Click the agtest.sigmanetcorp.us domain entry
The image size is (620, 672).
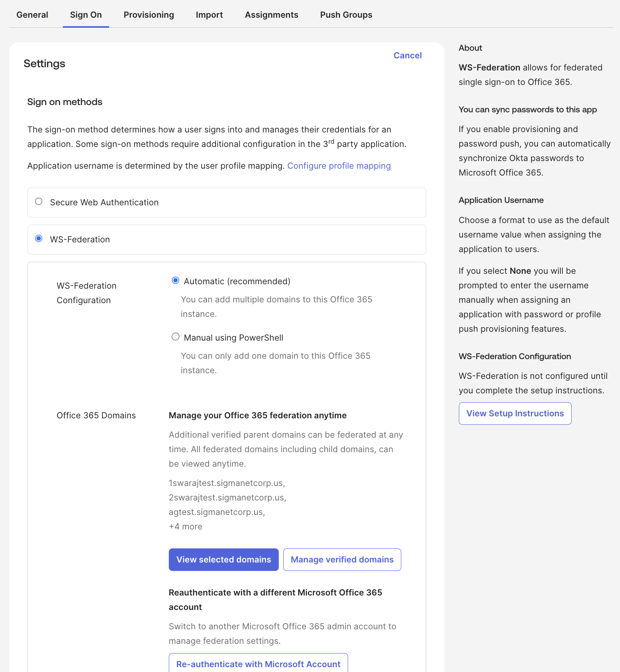(x=216, y=512)
